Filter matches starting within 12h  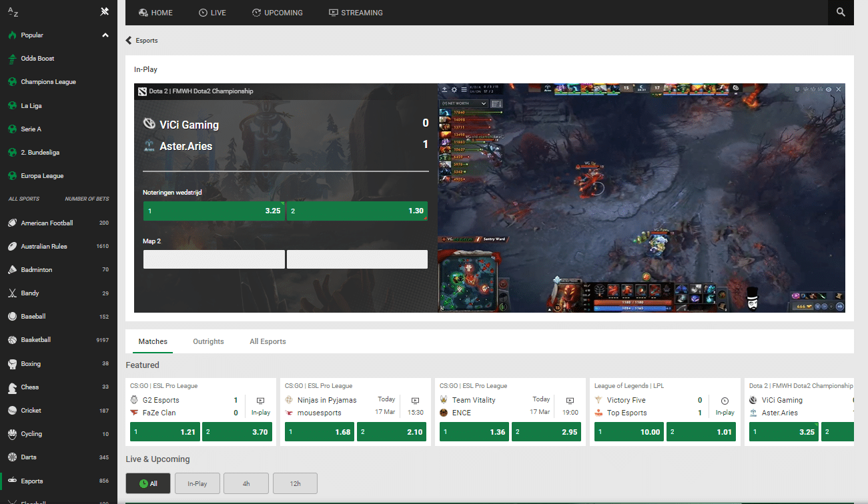coord(295,483)
